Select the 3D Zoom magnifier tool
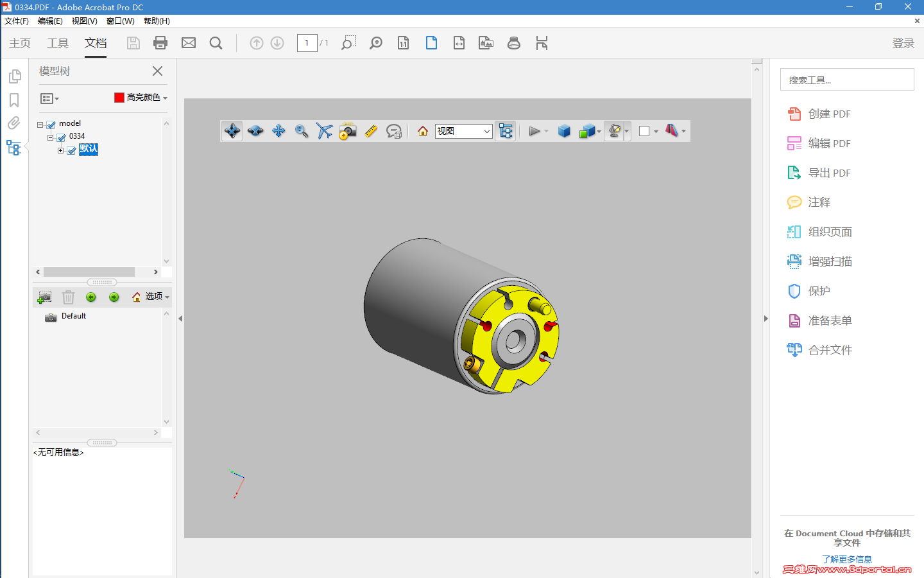924x578 pixels. tap(302, 131)
